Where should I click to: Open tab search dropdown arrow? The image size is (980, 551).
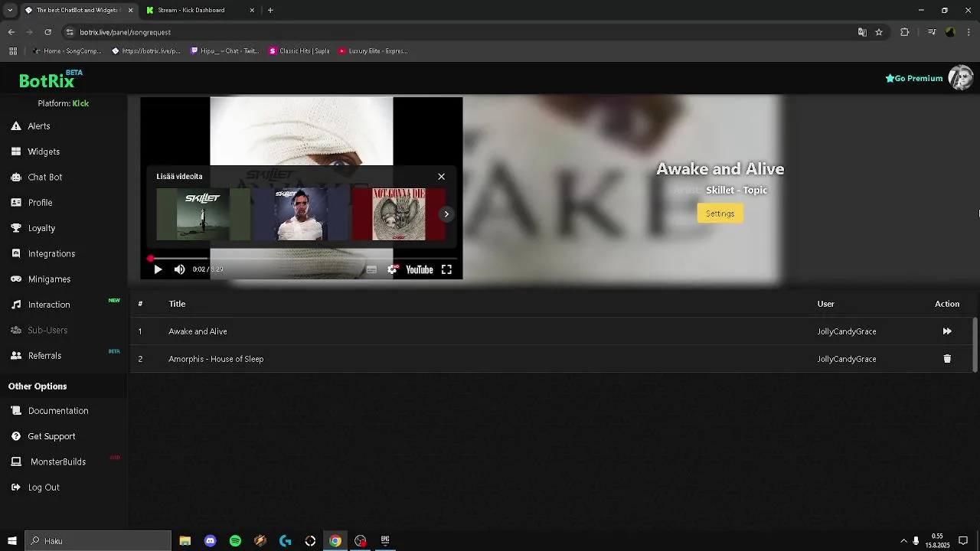(10, 11)
